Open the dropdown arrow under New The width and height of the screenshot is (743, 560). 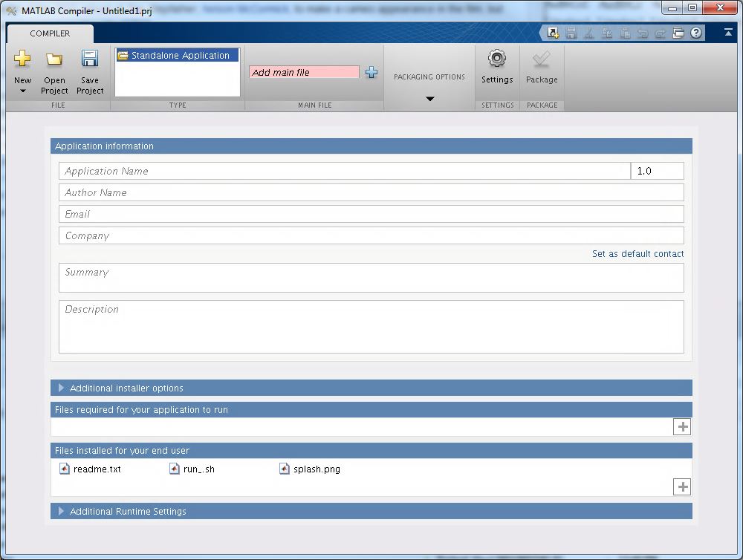click(23, 91)
